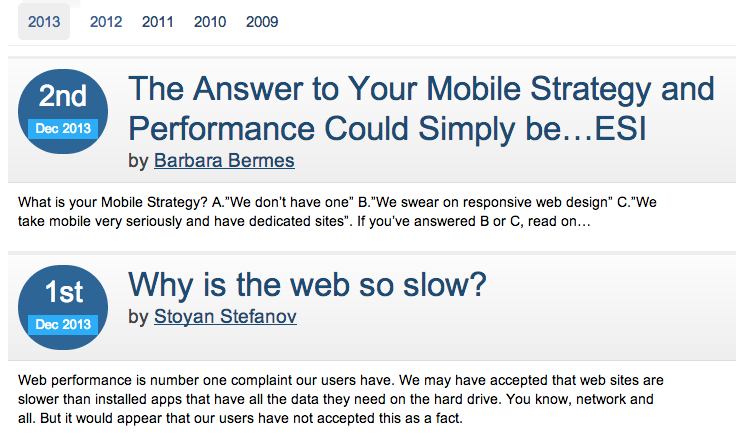
Task: Show the 2009 articles tab
Action: pos(262,22)
